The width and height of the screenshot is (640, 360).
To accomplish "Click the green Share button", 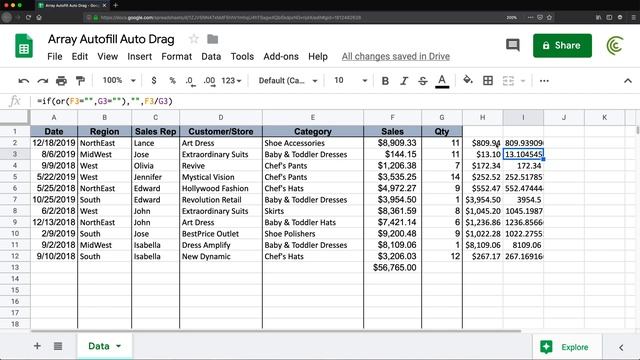I will click(x=562, y=45).
